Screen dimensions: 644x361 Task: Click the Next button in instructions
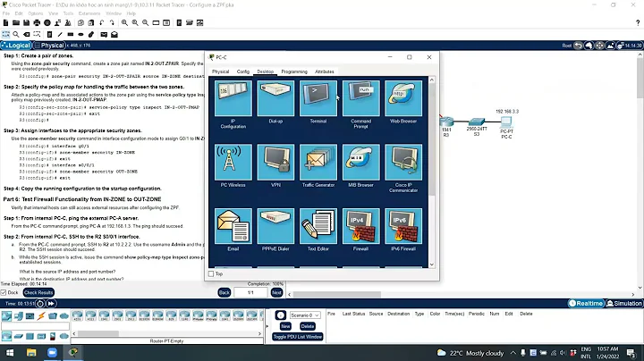(x=276, y=292)
